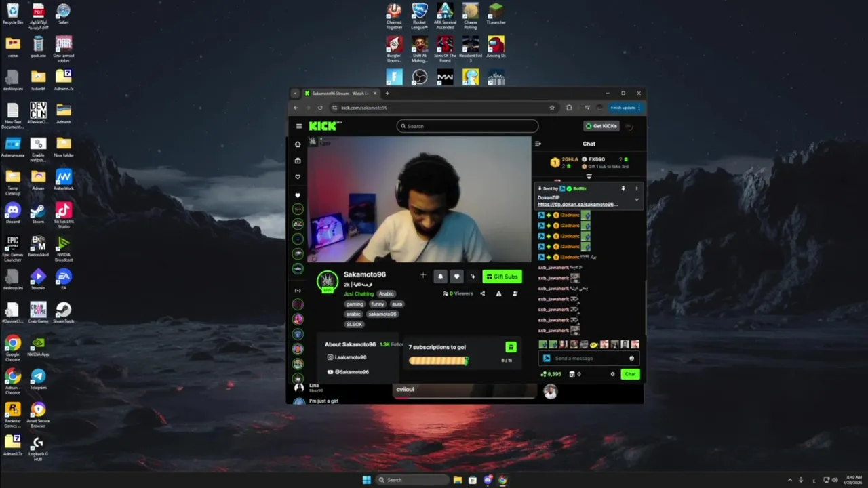868x488 pixels.
Task: Focus the Kick Search field
Action: coord(468,126)
